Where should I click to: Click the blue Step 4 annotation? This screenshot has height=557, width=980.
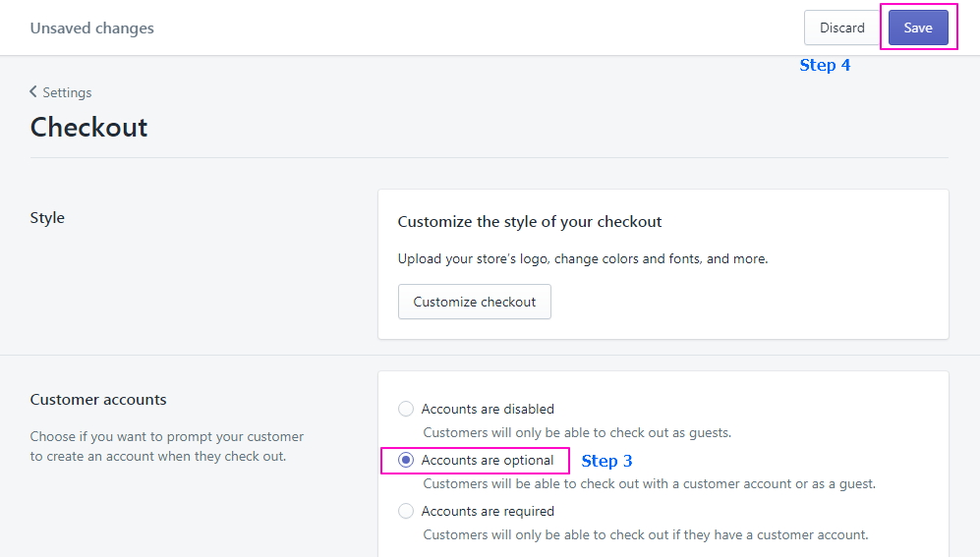[825, 65]
